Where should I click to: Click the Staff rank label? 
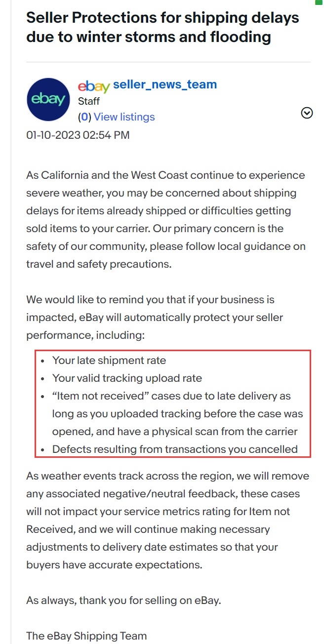[89, 101]
